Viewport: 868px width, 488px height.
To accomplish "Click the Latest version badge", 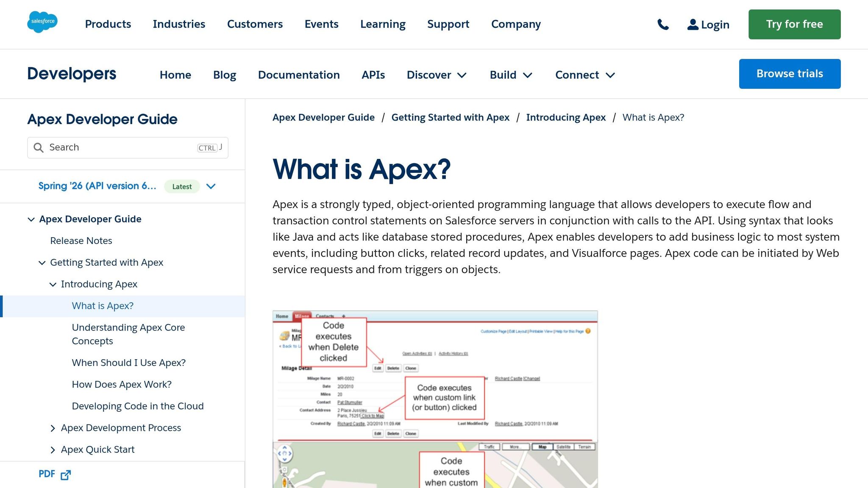I will coord(181,186).
